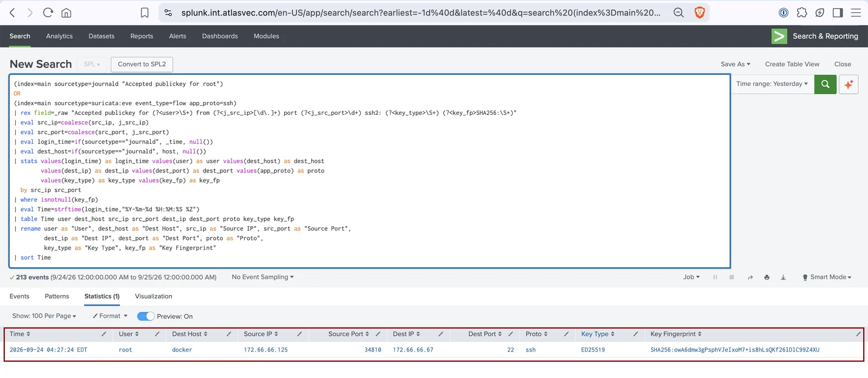Open the browser hamburger menu
This screenshot has height=378, width=868.
pos(856,12)
